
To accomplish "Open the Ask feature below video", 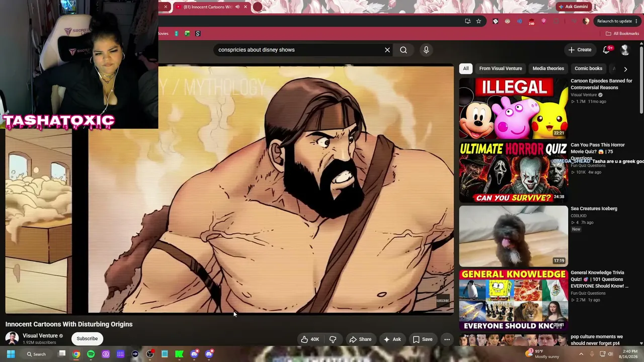I will pos(392,339).
